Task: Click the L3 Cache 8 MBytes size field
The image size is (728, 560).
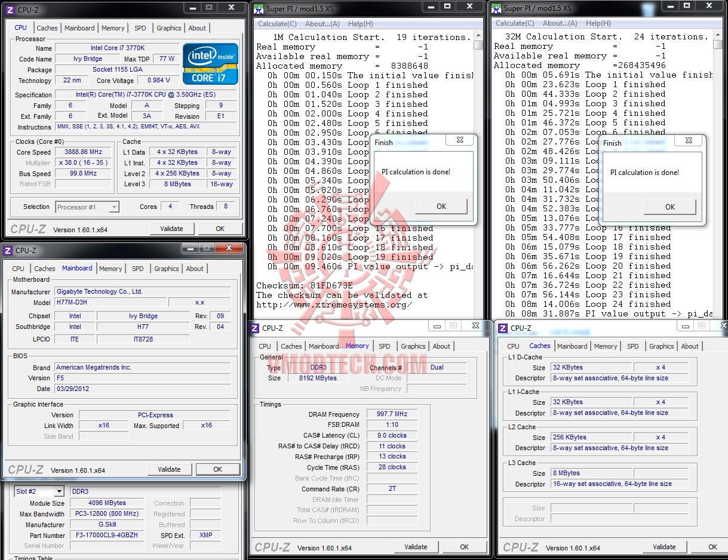Action: coord(591,473)
